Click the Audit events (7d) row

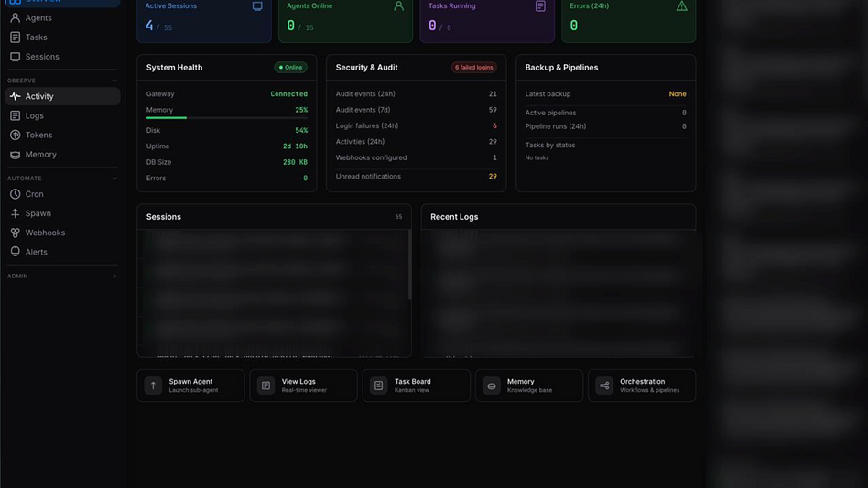click(417, 110)
